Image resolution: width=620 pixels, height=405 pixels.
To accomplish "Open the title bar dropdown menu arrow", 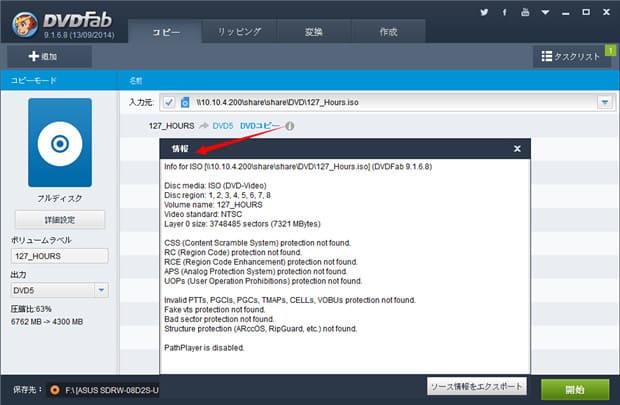I will tap(547, 13).
